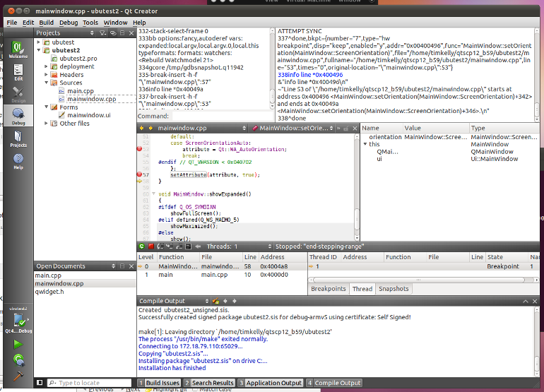
Task: Click the Step Out debugger icon
Action: pyautogui.click(x=179, y=247)
